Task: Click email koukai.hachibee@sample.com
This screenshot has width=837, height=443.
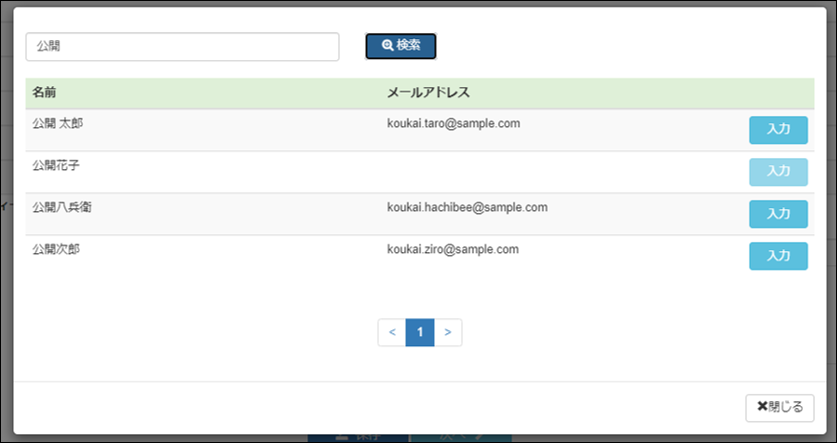Action: (467, 208)
